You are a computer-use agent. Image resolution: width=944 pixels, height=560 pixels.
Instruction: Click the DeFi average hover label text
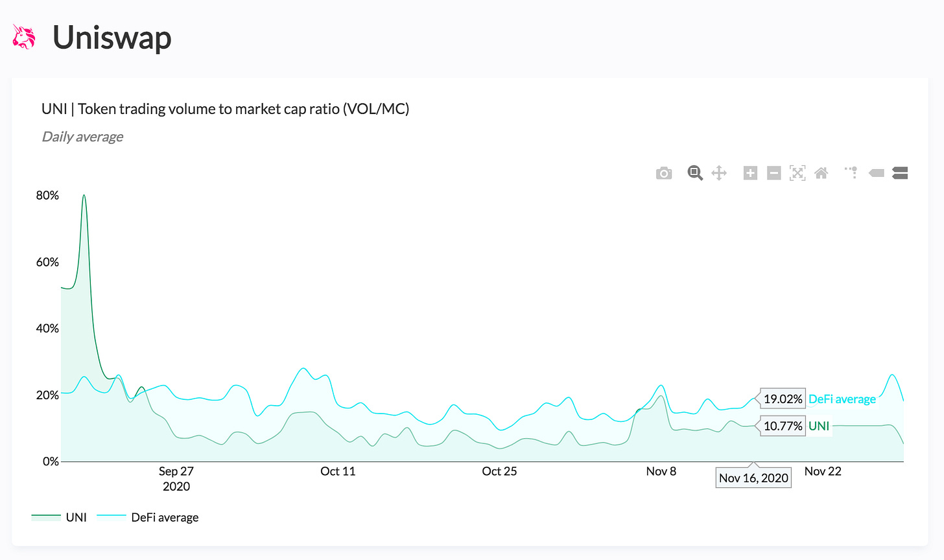[842, 399]
